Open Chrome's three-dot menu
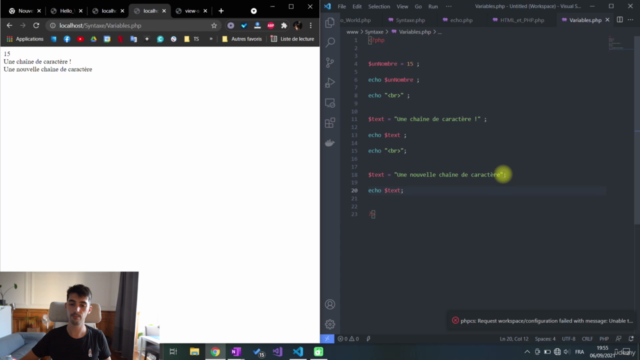The height and width of the screenshot is (360, 640). 311,25
